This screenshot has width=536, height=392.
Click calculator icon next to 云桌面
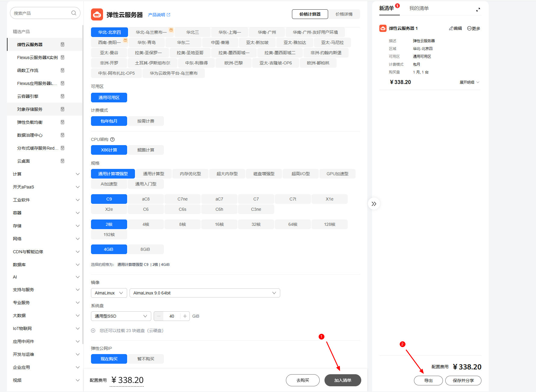pos(63,161)
